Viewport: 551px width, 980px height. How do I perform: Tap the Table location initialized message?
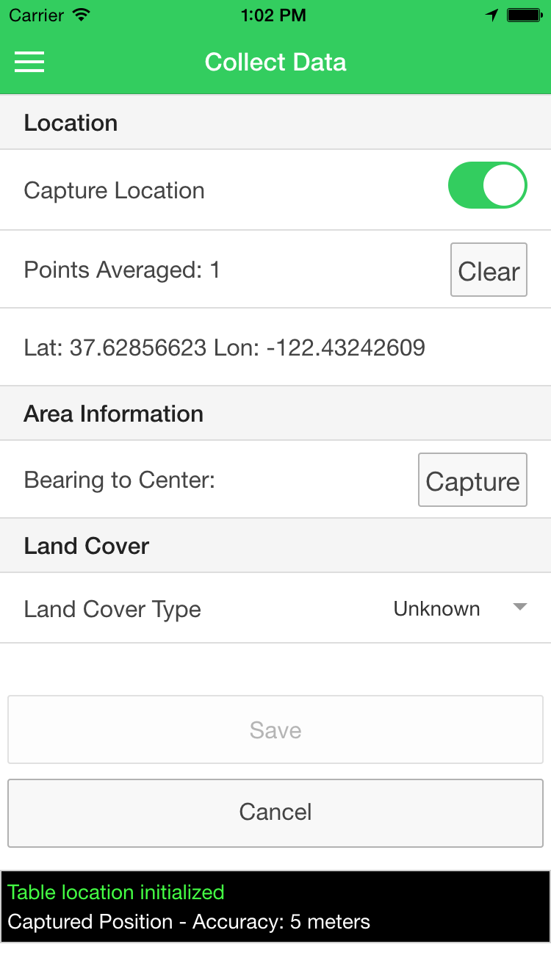pos(115,893)
